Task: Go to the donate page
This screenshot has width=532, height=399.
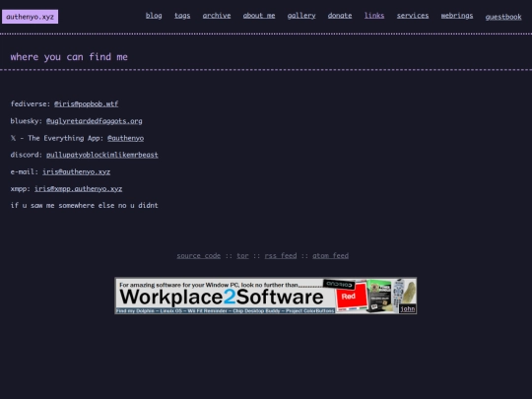Action: (340, 16)
